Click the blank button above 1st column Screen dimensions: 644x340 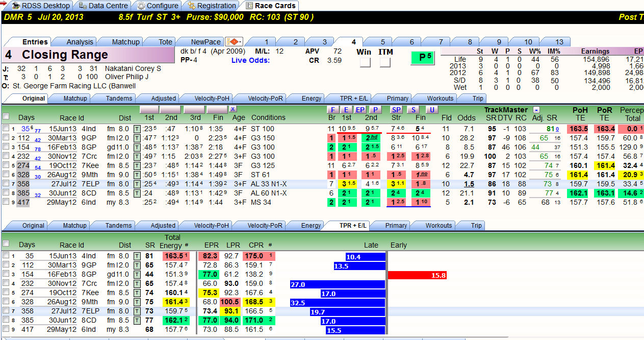(x=148, y=110)
